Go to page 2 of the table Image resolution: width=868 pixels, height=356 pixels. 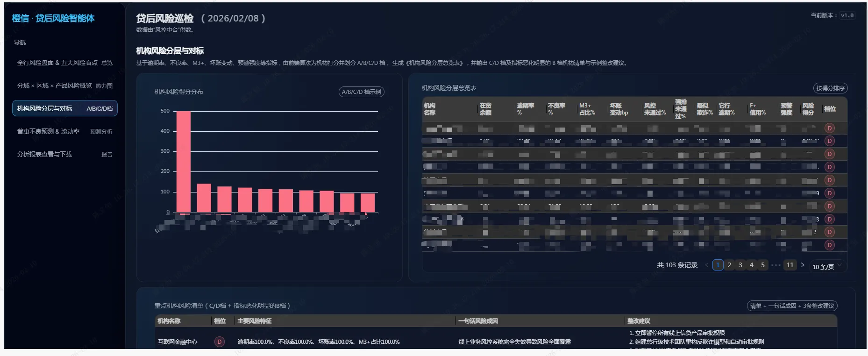(729, 265)
